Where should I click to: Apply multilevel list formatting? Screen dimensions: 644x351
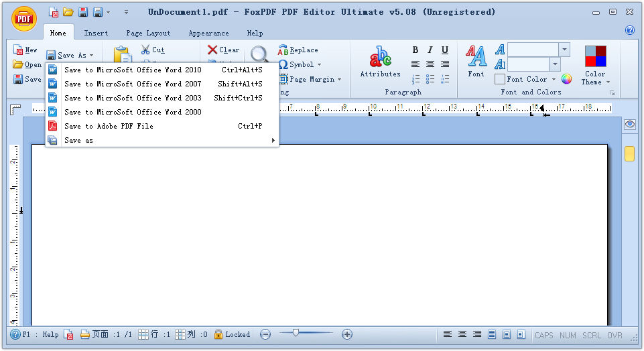tap(445, 79)
